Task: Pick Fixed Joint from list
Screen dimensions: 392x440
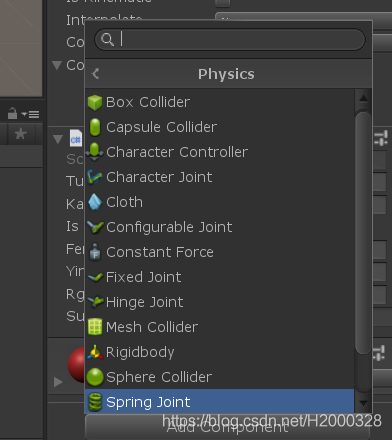Action: pyautogui.click(x=219, y=277)
